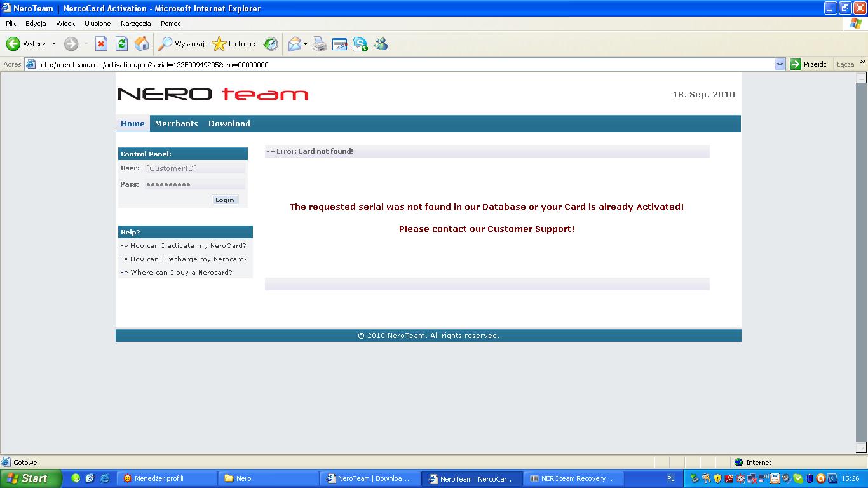Refresh the page with the green arrows icon
The height and width of the screenshot is (488, 868).
[121, 44]
